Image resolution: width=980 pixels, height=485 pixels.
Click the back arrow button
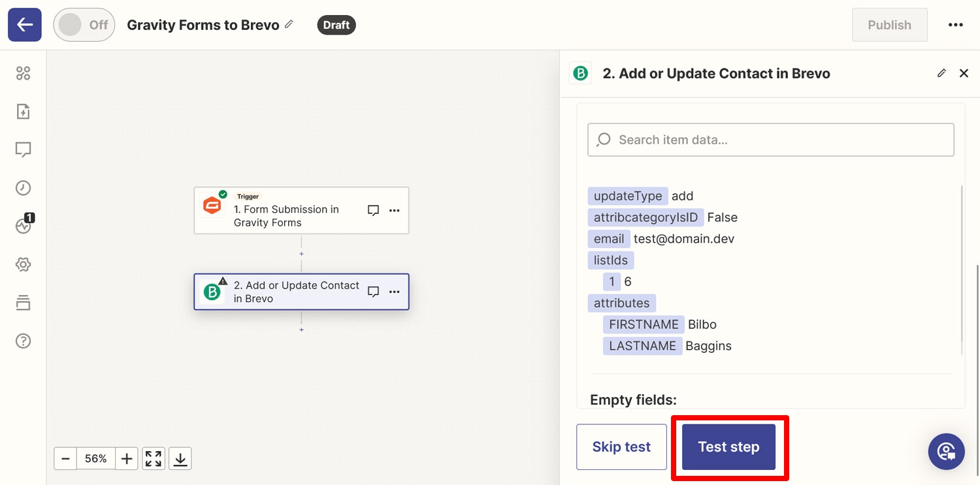(25, 25)
